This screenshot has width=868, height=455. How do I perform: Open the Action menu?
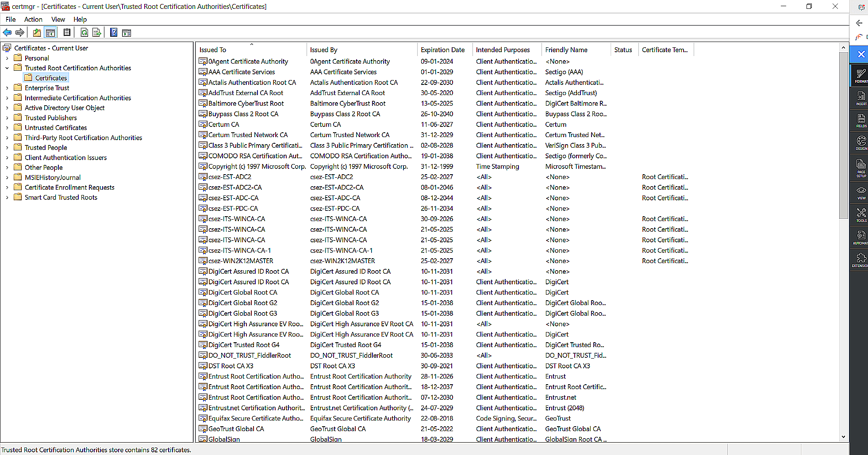(x=33, y=19)
